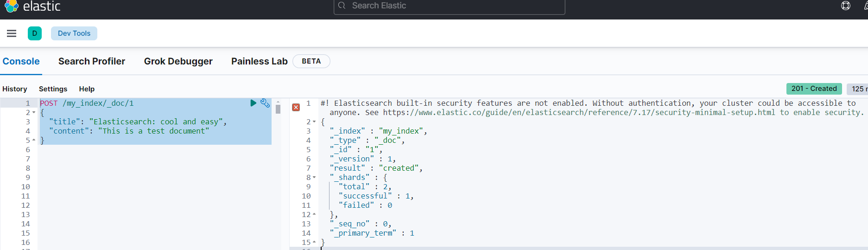868x250 pixels.
Task: Open the help lifebuoy icon
Action: point(846,6)
